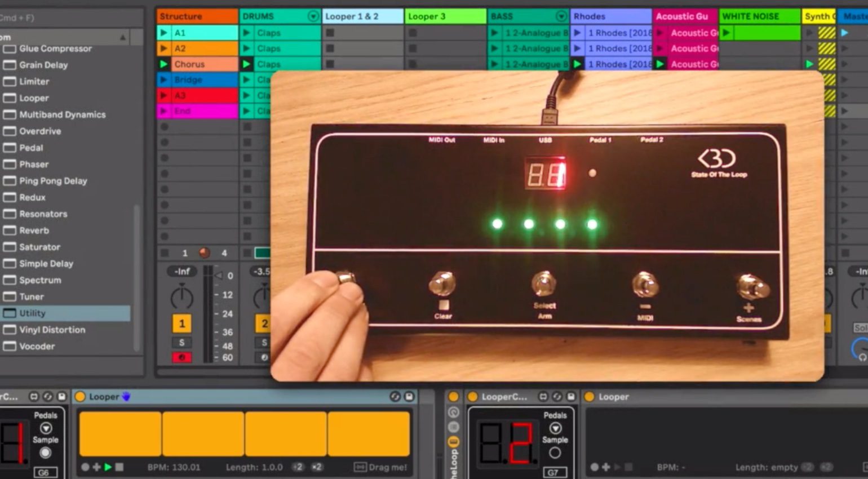
Task: Select Utility in the audio effects list
Action: (x=33, y=313)
